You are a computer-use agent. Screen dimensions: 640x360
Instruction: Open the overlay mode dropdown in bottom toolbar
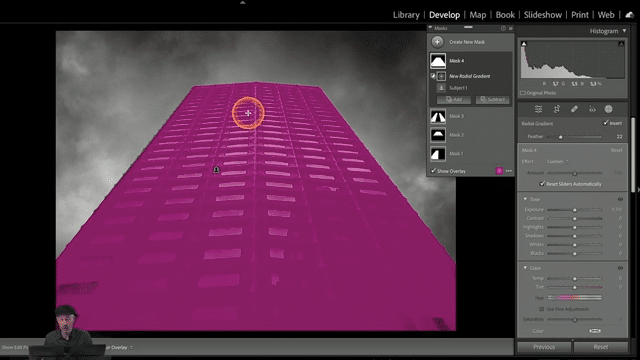(x=121, y=347)
